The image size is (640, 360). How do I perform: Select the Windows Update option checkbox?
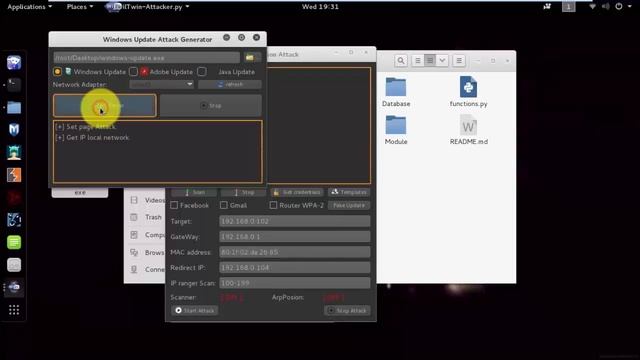58,72
